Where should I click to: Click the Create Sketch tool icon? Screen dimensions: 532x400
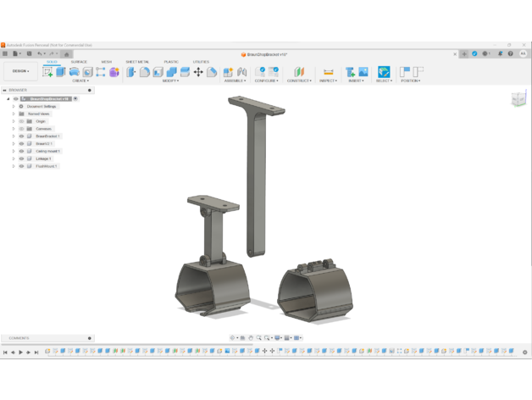47,72
